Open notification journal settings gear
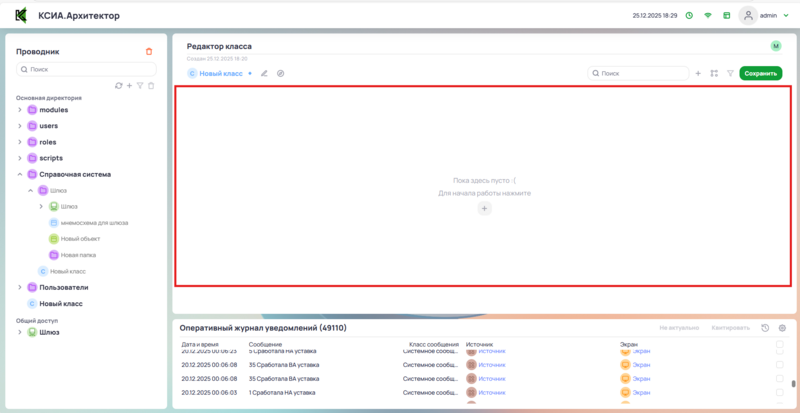 click(782, 328)
